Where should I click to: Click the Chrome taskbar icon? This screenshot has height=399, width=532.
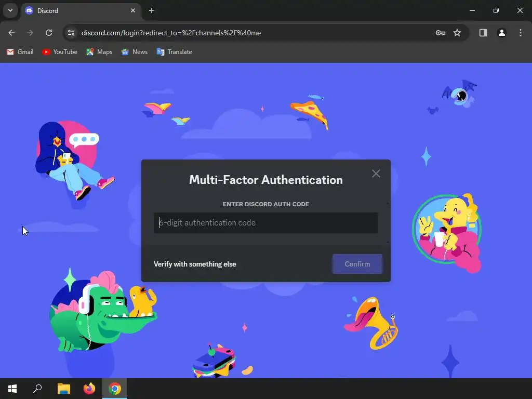(115, 389)
